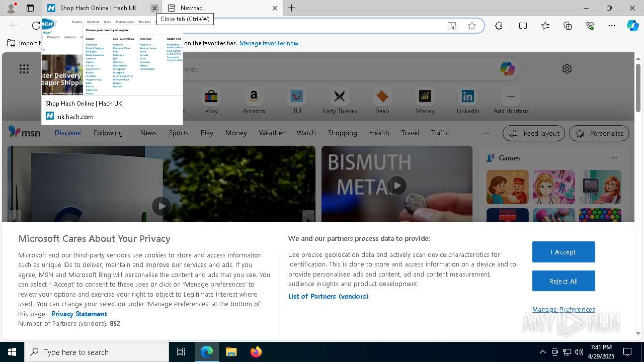Click the Copilot icon in search box

click(x=507, y=69)
